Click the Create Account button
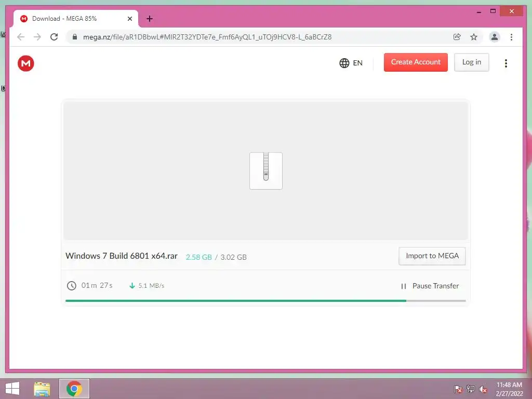The width and height of the screenshot is (532, 399). (x=416, y=62)
